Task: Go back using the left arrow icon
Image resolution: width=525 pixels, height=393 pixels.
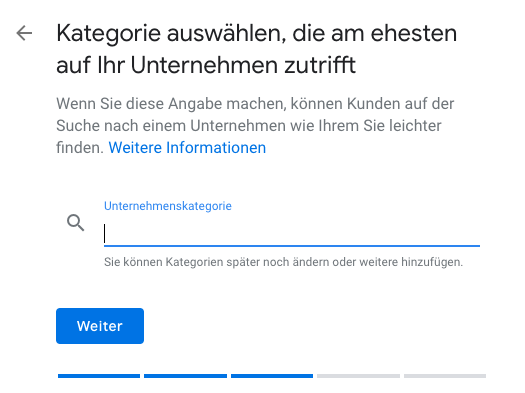Action: click(x=24, y=33)
